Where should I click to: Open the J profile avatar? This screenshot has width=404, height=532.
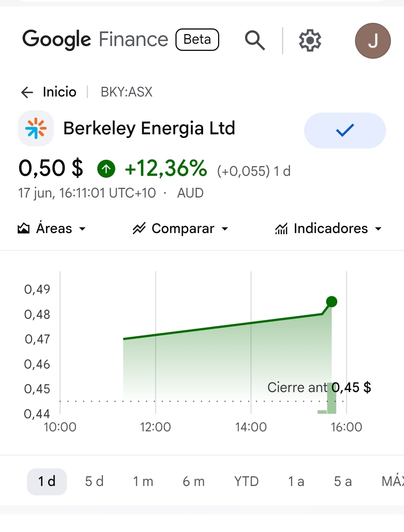(x=373, y=41)
